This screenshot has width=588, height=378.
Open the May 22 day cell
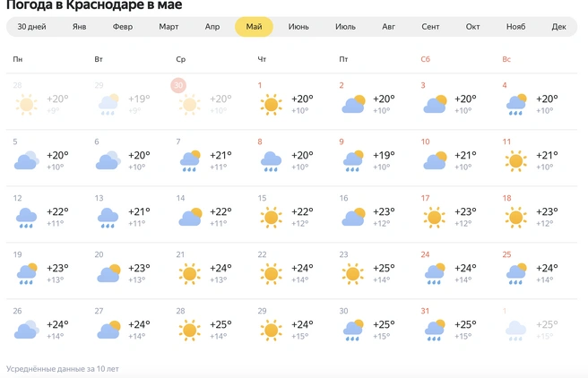(x=291, y=271)
